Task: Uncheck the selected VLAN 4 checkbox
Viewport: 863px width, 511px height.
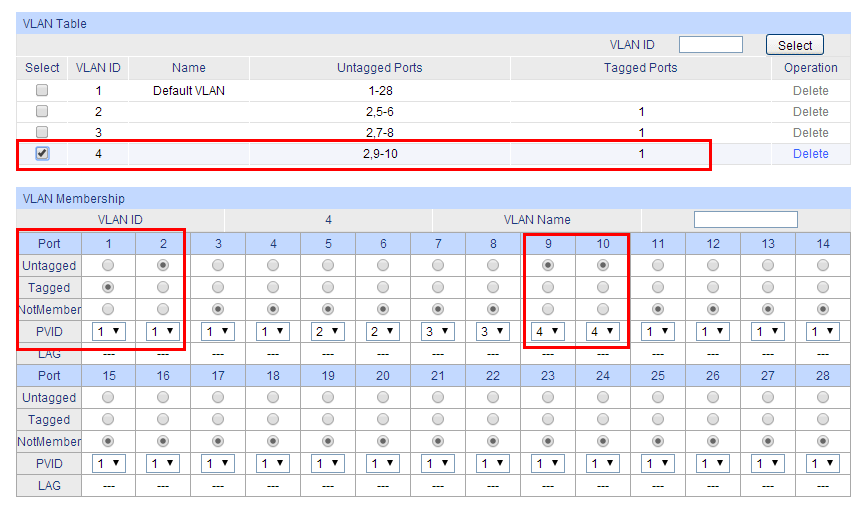Action: click(42, 153)
